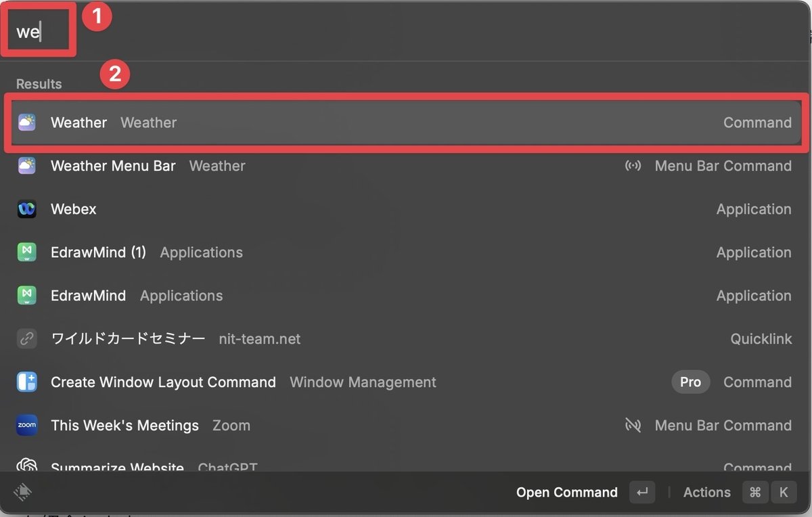Click the link icon of ワイルドカードセミナー

(x=27, y=339)
